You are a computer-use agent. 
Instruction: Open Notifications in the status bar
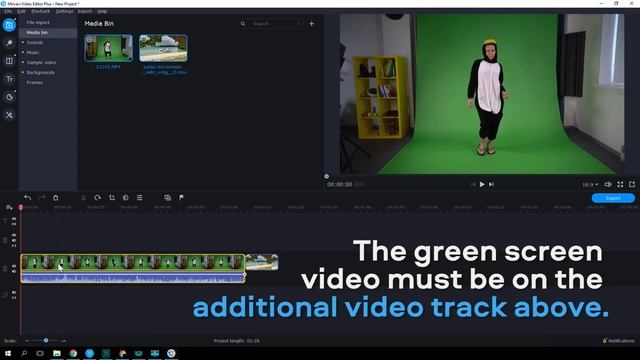click(x=618, y=341)
